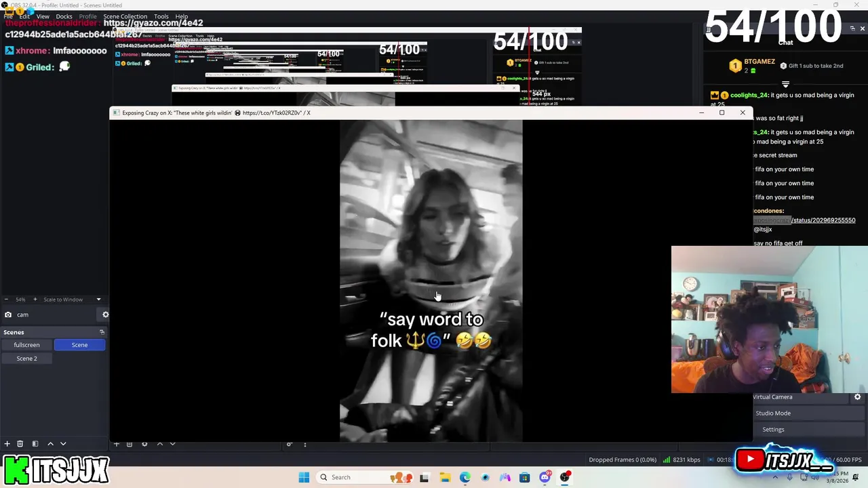Open Microsoft Store from taskbar
Screen dimensions: 868x488
(x=525, y=477)
